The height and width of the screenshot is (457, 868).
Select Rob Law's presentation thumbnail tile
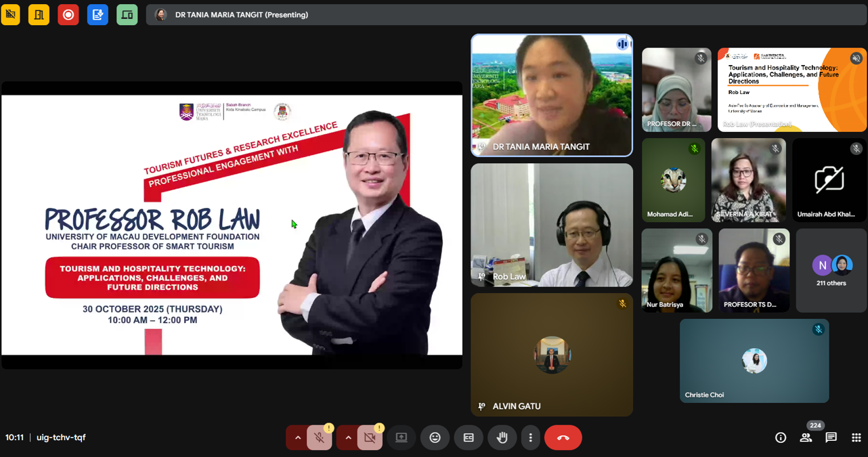point(791,89)
